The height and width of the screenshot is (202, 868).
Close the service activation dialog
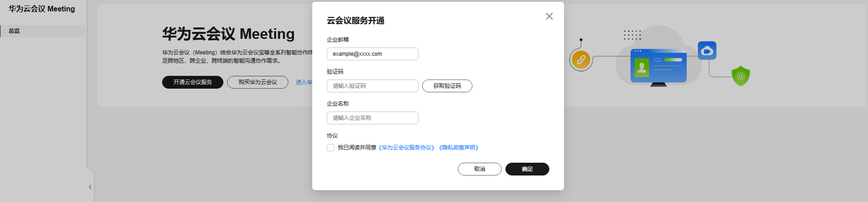tap(549, 16)
